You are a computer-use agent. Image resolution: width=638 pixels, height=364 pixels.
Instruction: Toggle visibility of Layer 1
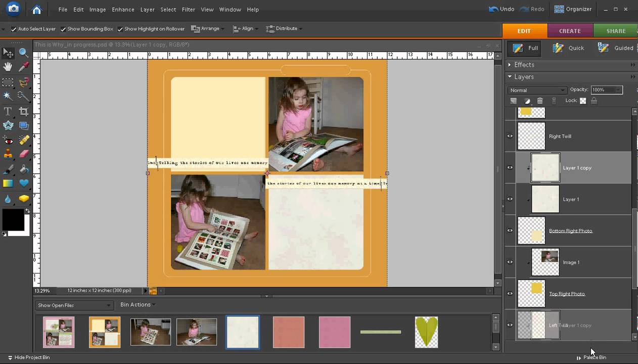click(510, 199)
